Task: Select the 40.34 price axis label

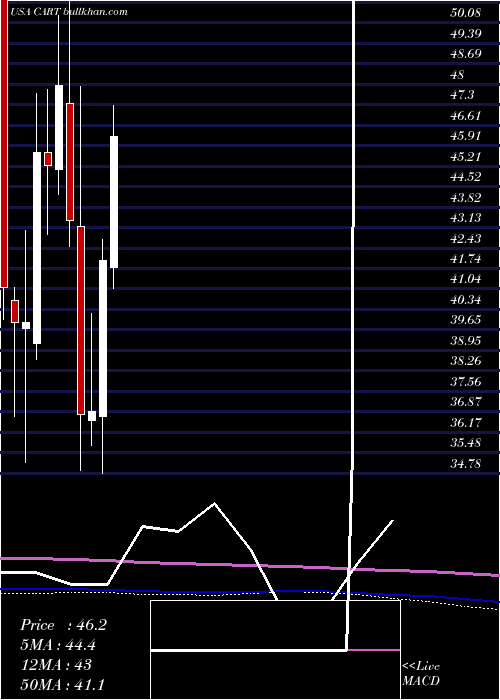Action: [466, 300]
